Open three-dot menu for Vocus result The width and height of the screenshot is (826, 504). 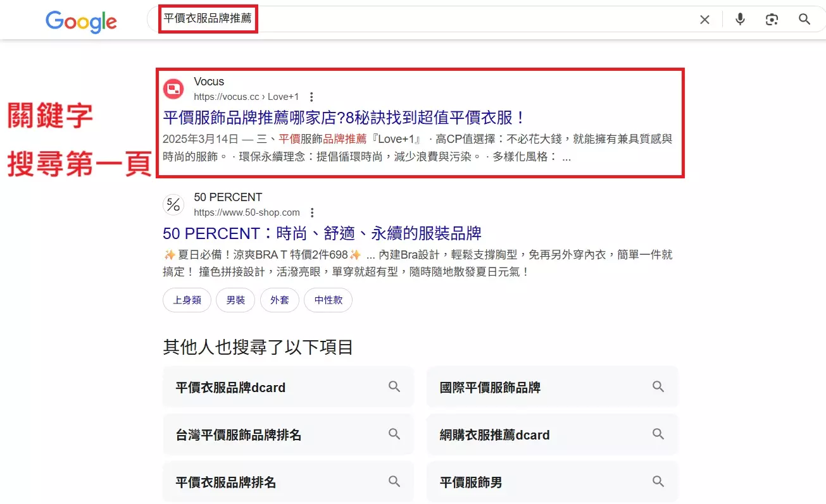pyautogui.click(x=311, y=97)
